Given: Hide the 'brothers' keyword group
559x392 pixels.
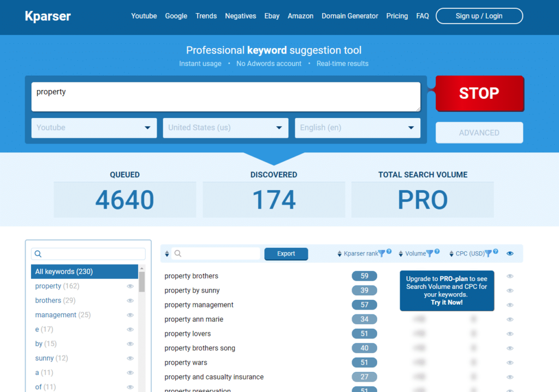Looking at the screenshot, I should click(130, 301).
